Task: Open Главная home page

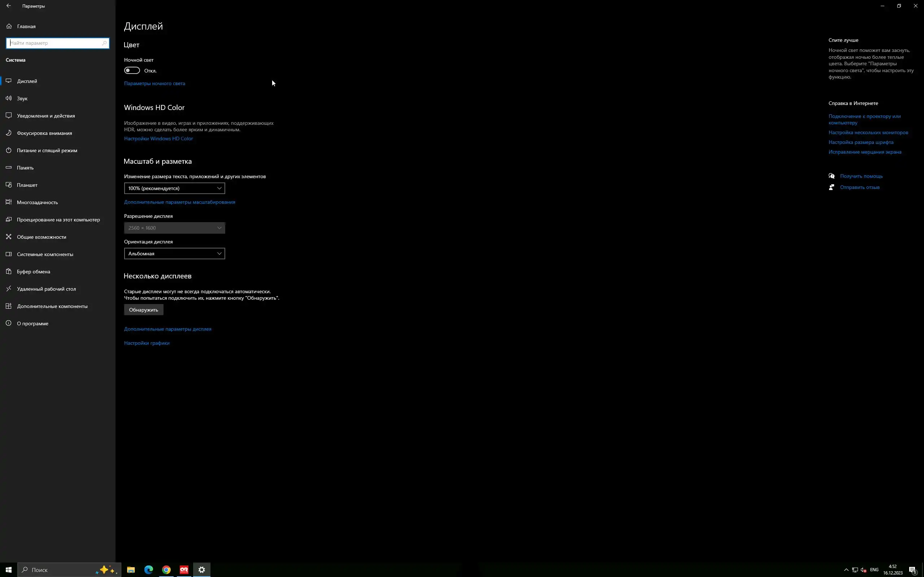Action: tap(26, 26)
